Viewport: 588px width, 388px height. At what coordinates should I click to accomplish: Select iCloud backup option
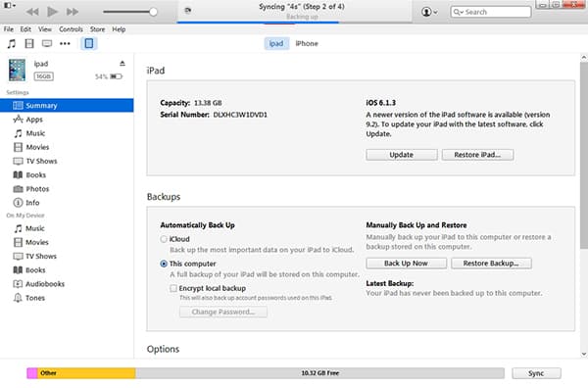[x=164, y=239]
